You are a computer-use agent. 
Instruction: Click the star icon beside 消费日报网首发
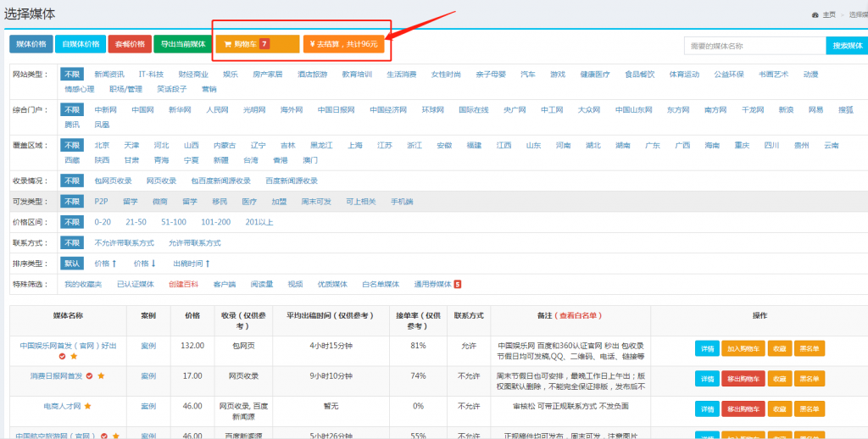click(x=101, y=375)
